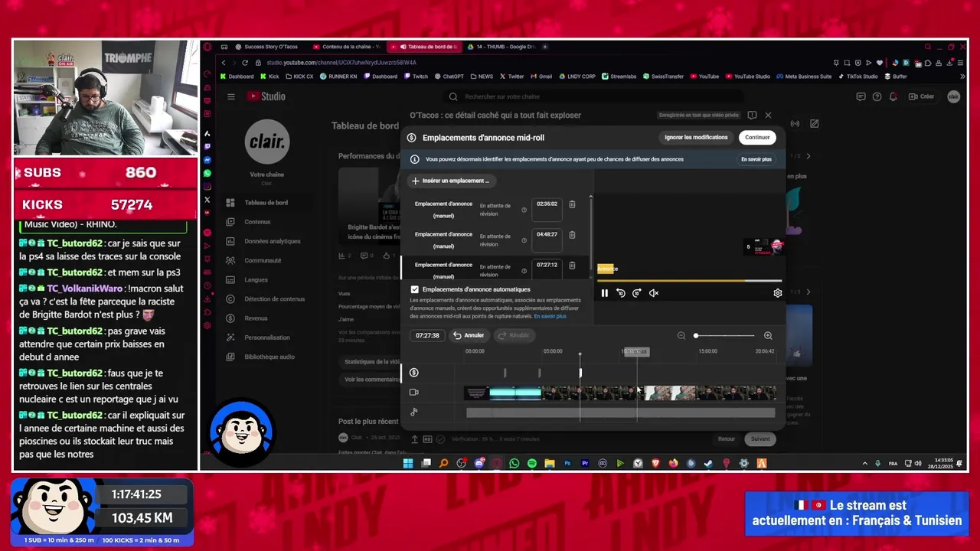This screenshot has width=980, height=551.
Task: Reload the browser page
Action: click(245, 63)
